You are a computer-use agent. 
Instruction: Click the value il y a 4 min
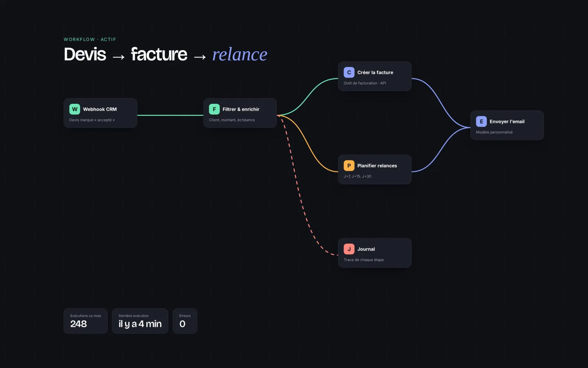[x=140, y=324]
